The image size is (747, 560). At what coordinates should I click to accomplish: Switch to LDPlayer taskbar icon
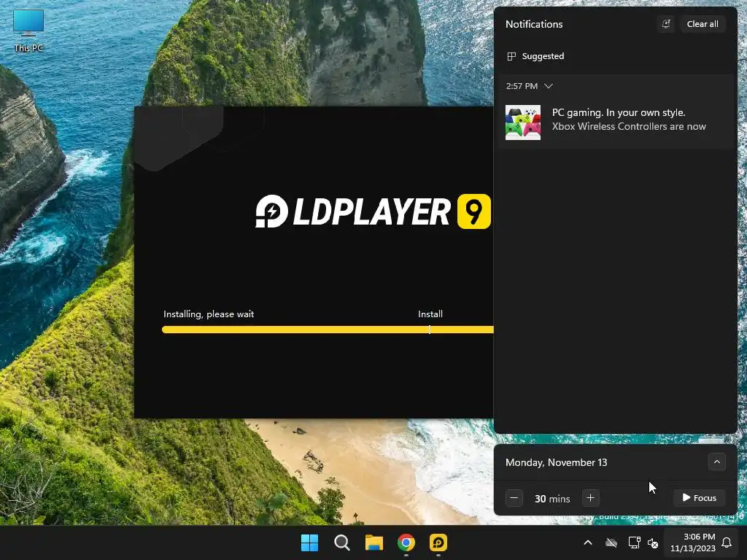coord(438,542)
